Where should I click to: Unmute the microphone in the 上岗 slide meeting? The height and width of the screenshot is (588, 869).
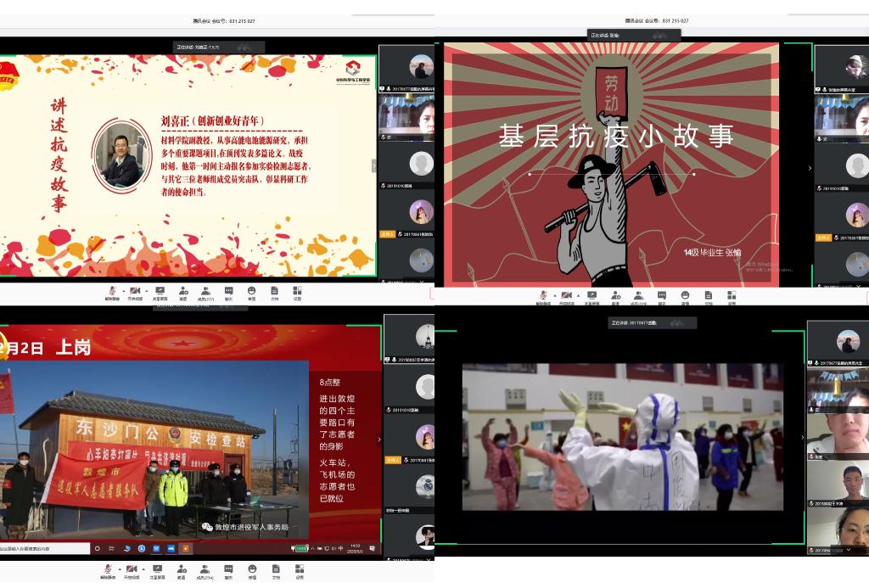coord(108,572)
